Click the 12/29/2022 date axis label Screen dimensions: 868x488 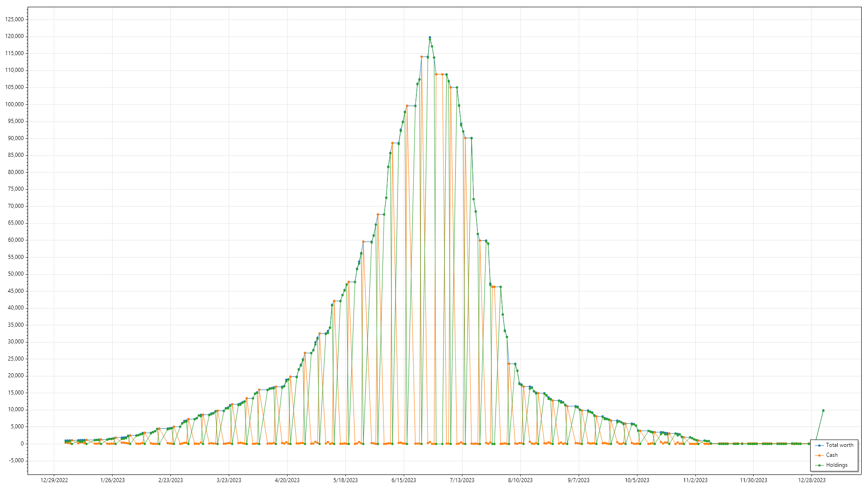[x=54, y=480]
